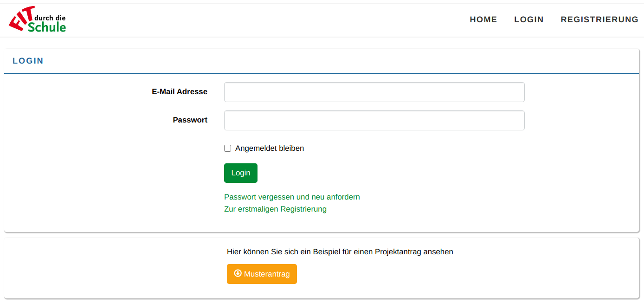The width and height of the screenshot is (644, 303).
Task: Open Passwort vergessen und neu anfordern link
Action: click(292, 197)
